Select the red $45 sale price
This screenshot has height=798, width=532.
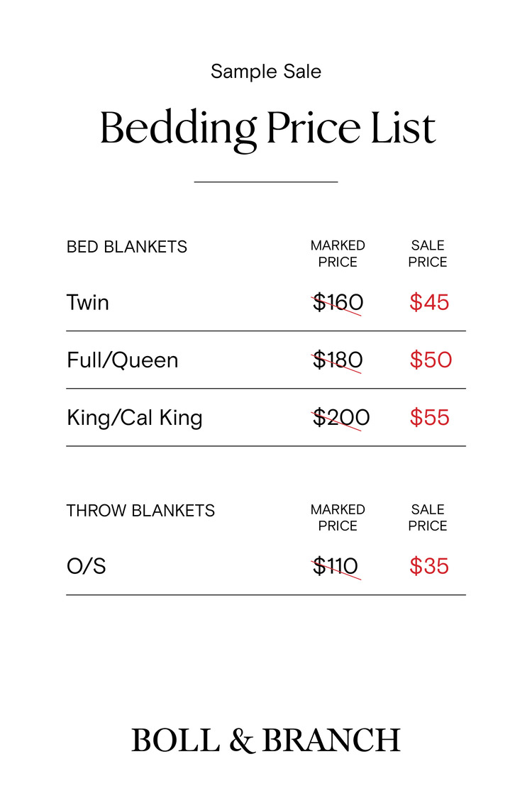[x=429, y=303]
